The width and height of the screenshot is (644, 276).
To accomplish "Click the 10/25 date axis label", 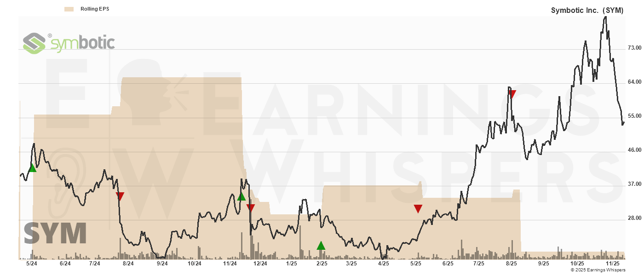I will point(577,264).
